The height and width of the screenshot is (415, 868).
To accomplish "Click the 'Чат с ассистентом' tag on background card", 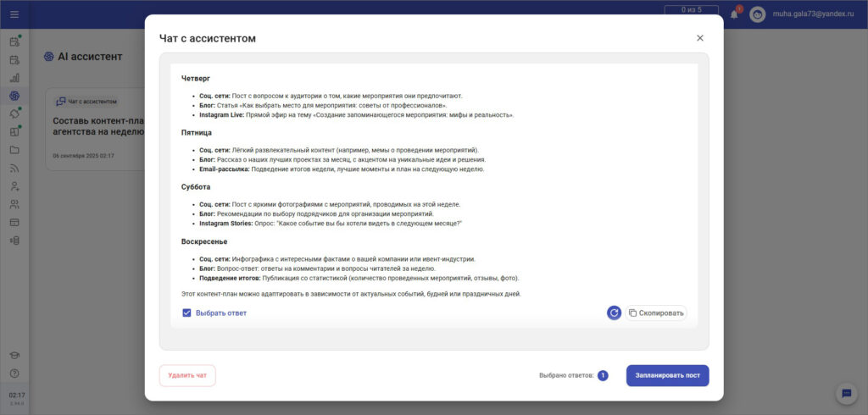I will [x=87, y=102].
